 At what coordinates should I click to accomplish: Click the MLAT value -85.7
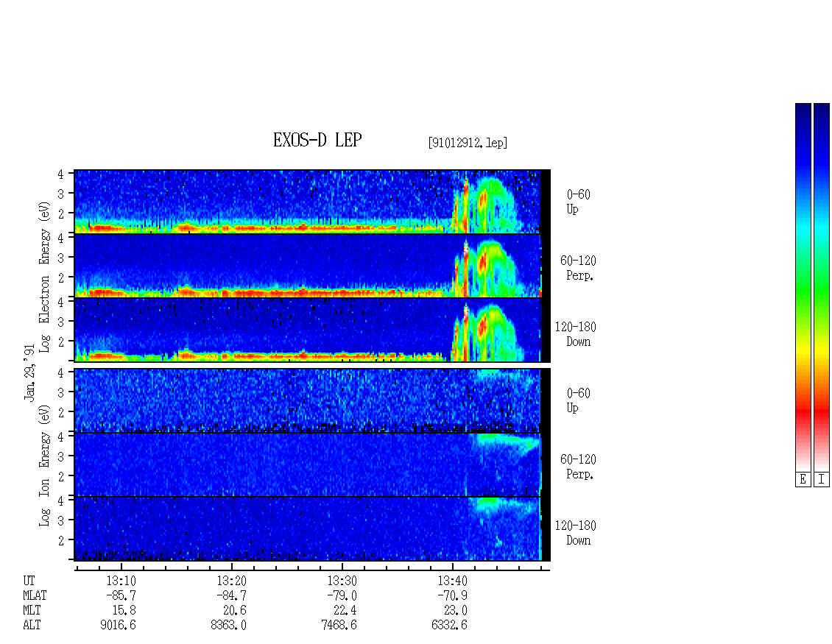click(121, 595)
